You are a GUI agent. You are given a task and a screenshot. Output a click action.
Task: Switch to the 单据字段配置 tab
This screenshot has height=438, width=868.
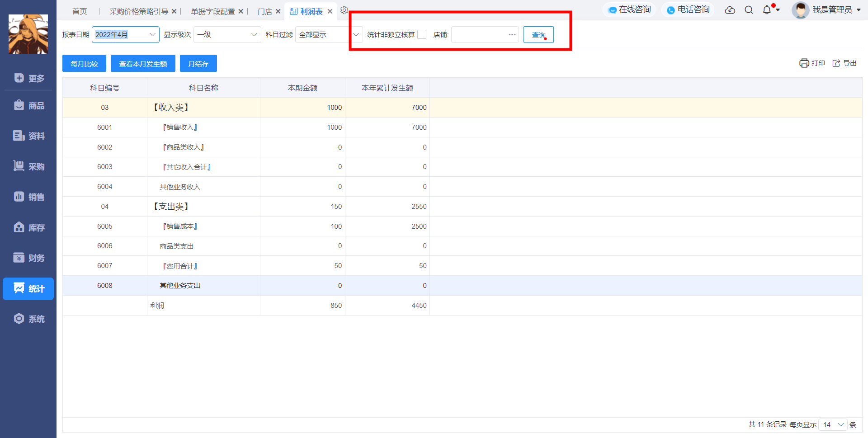212,11
